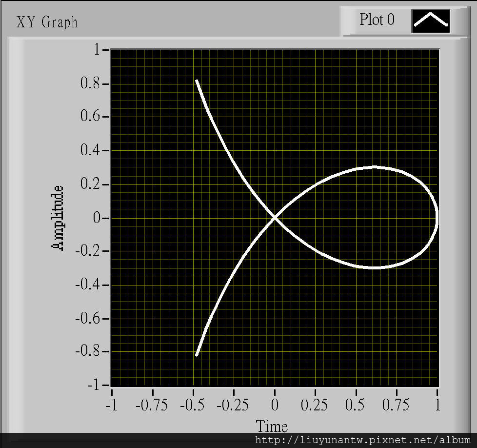477x448 pixels.
Task: Click the Y-axis tick label -0.2
Action: [x=87, y=251]
